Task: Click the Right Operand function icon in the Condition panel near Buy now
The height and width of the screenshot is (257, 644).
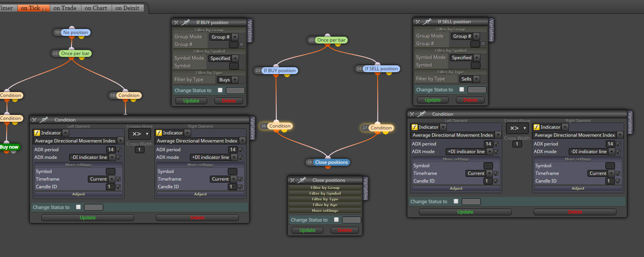Action: [159, 133]
